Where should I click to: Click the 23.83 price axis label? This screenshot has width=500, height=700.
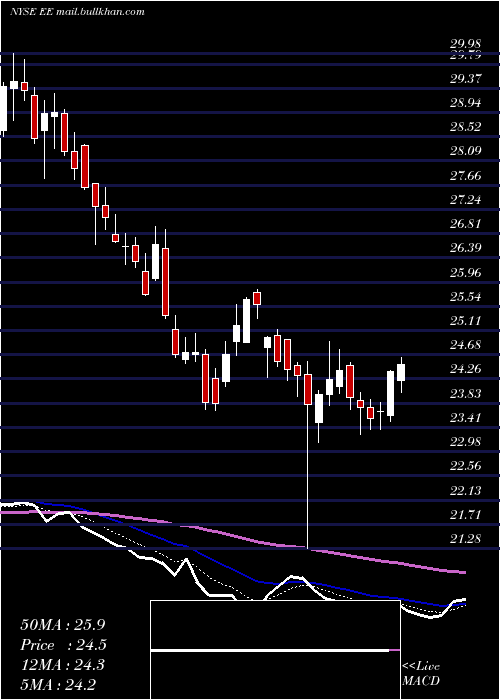[x=466, y=394]
